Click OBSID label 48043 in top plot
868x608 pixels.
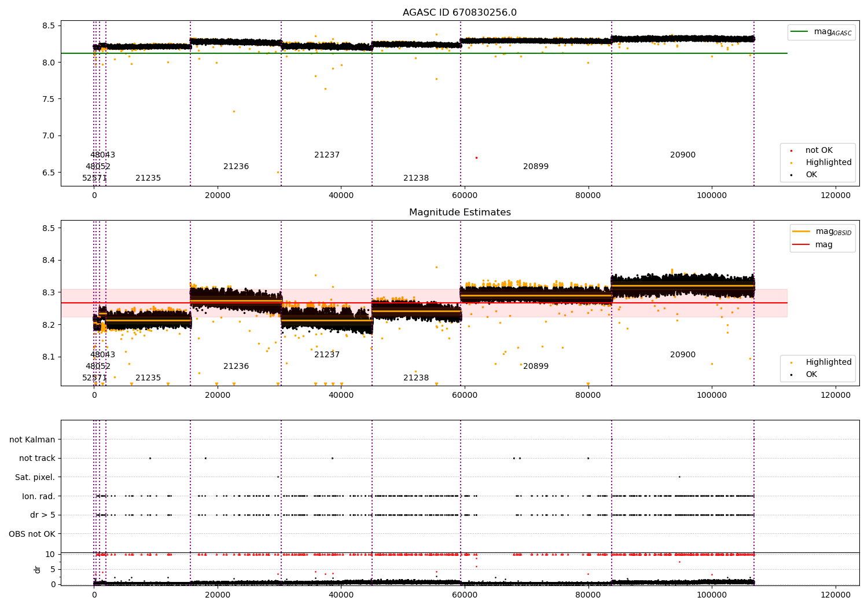pos(102,155)
